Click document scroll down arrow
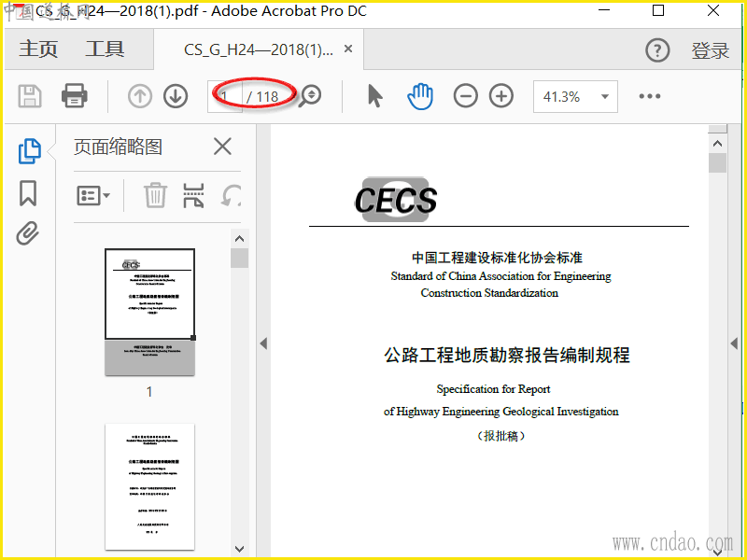747x560 pixels. [x=717, y=552]
